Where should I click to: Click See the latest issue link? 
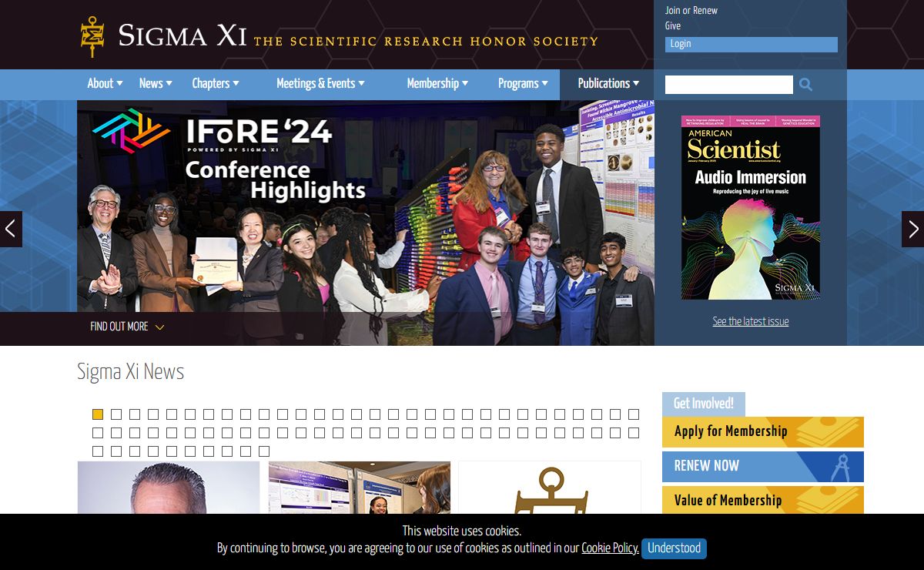pos(751,321)
